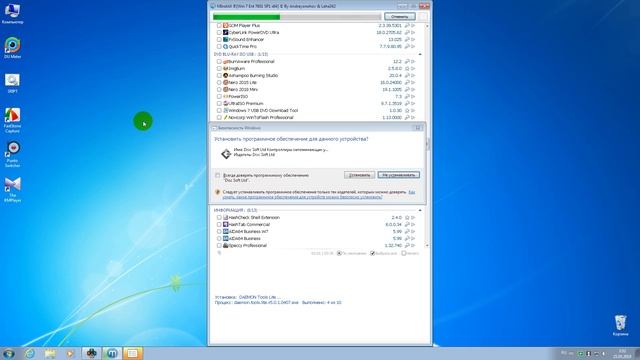Open FastStone Capture desktop shortcut
This screenshot has width=640, height=360.
(x=12, y=120)
